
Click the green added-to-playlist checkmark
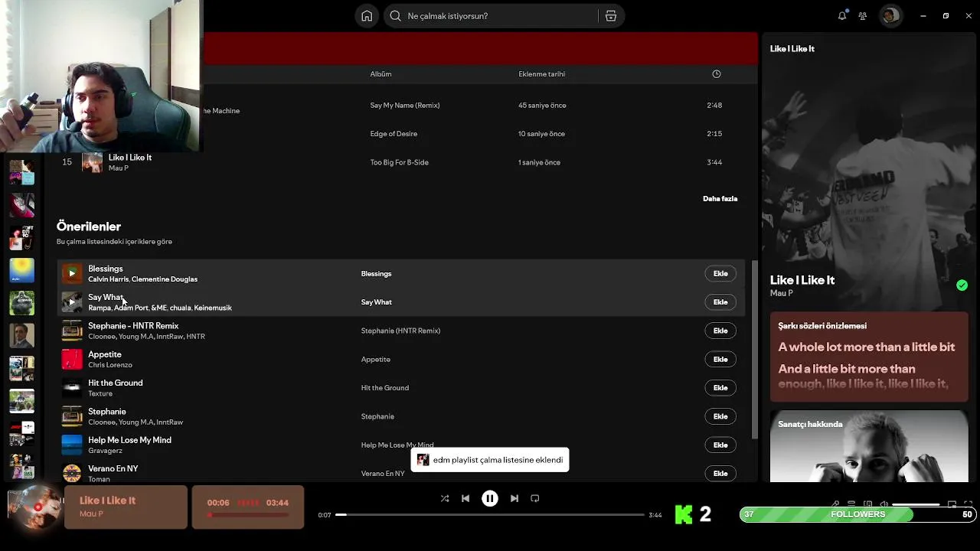962,285
